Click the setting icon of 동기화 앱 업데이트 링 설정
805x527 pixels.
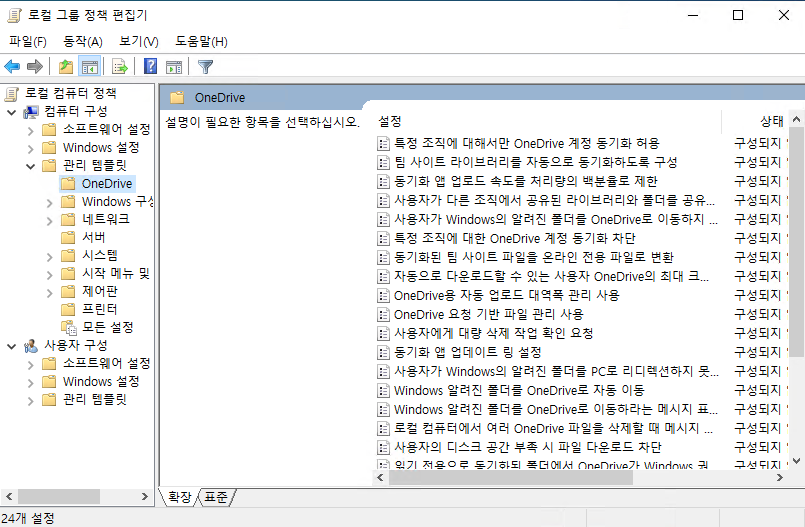point(383,353)
